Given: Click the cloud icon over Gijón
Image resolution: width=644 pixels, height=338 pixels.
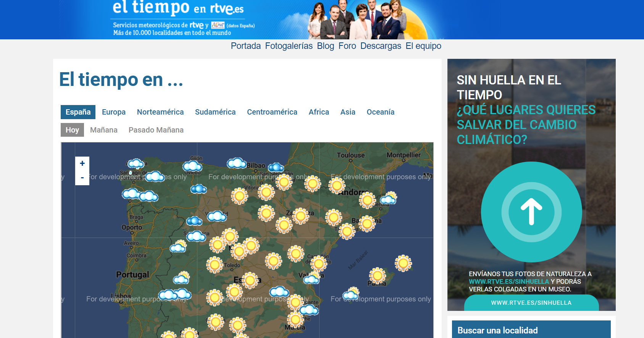Looking at the screenshot, I should 192,166.
